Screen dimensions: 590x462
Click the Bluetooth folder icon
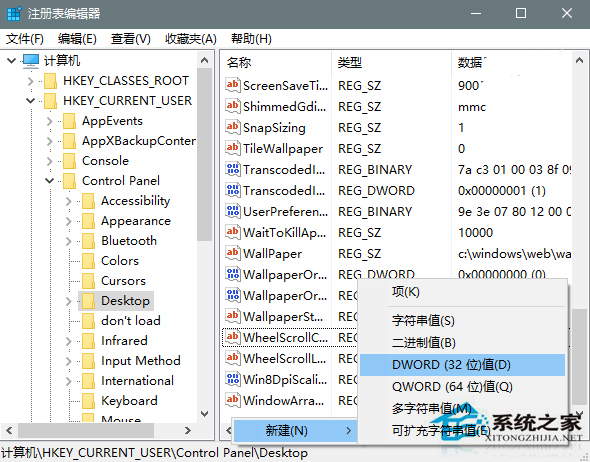(88, 241)
